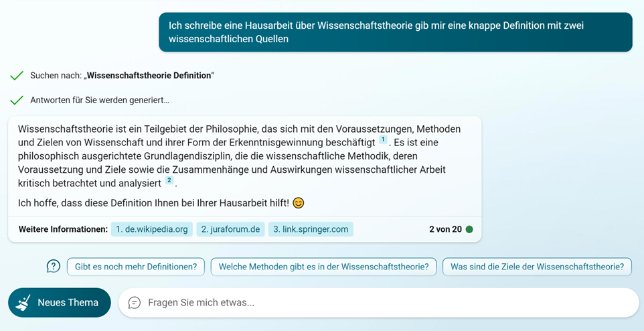Choose "Welche Methoden gibt es in der Wissenschaftstheorie?"
644x331 pixels.
click(x=323, y=267)
